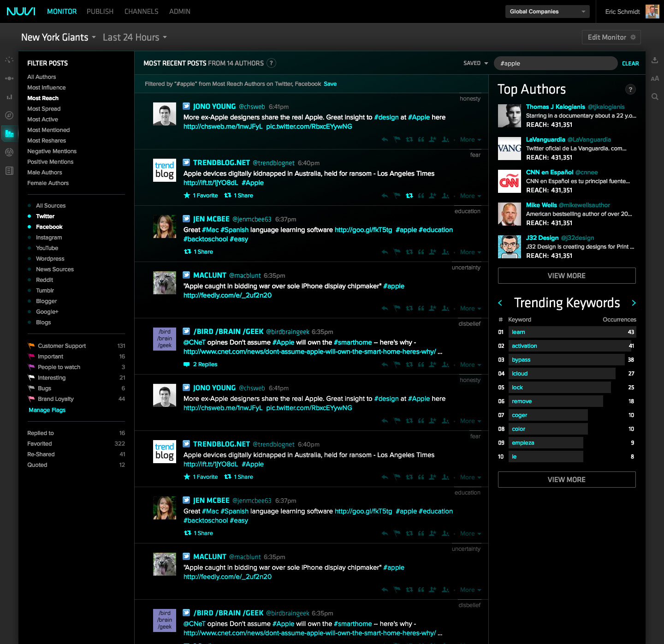Expand More on first Jen McBee post
The image size is (664, 644).
point(470,252)
